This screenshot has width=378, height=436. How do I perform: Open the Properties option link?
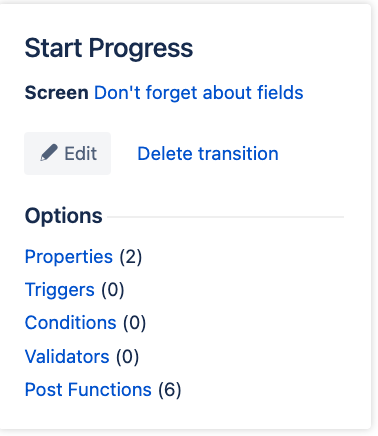69,257
